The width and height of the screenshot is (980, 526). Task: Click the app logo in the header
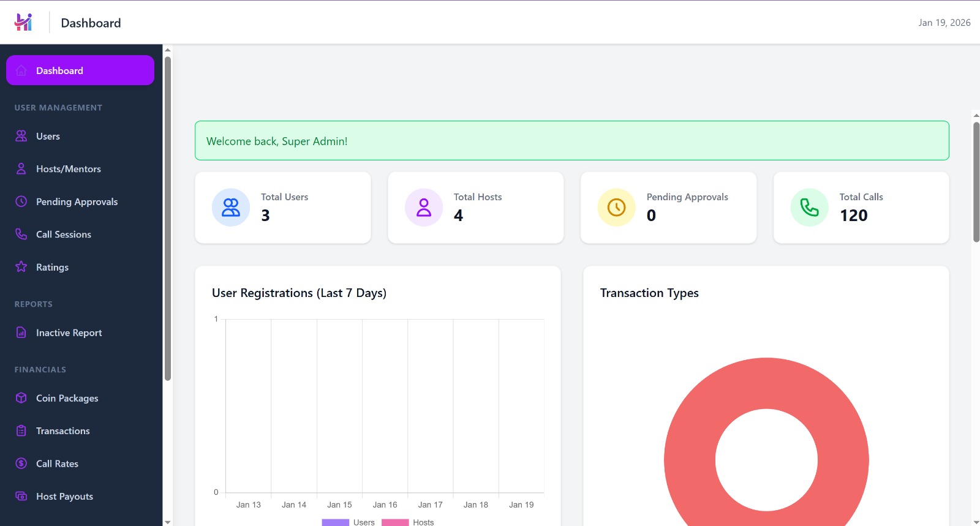pos(23,23)
